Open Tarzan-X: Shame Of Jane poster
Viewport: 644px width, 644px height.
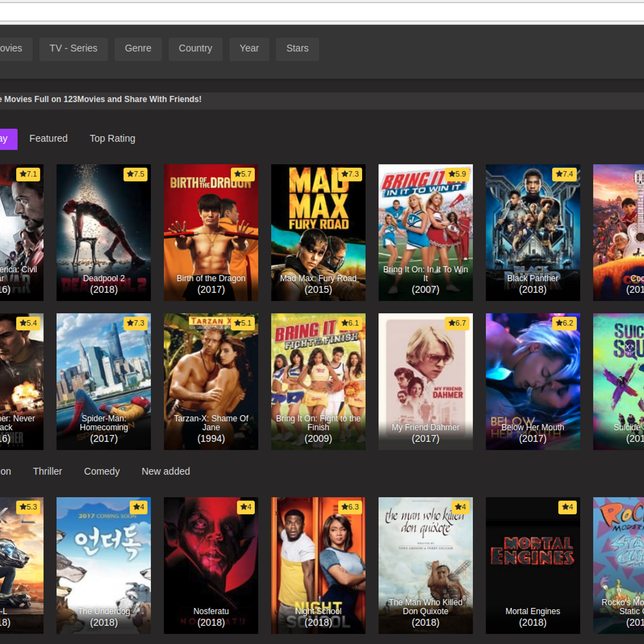pyautogui.click(x=211, y=382)
